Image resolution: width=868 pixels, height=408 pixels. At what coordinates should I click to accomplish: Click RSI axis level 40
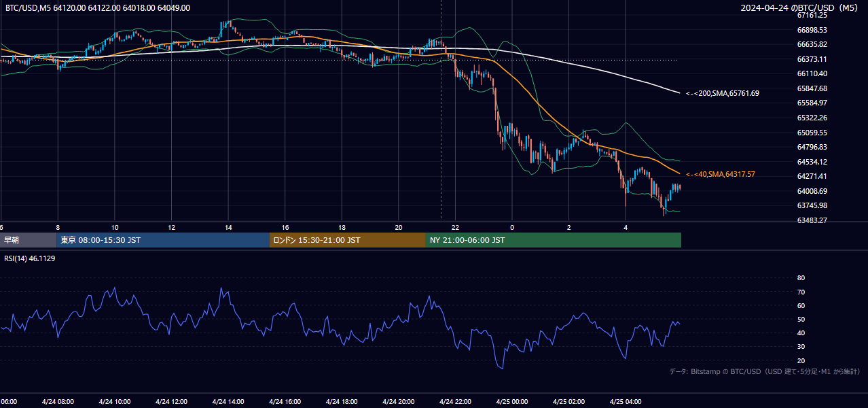[x=801, y=333]
